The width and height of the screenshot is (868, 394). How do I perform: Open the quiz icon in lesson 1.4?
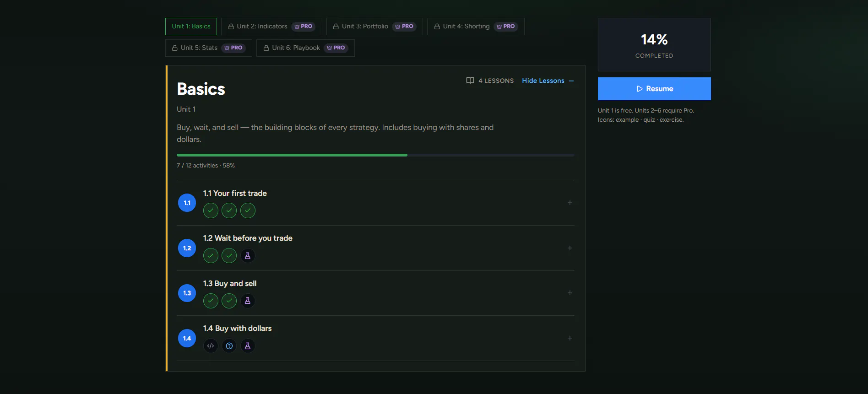[229, 346]
